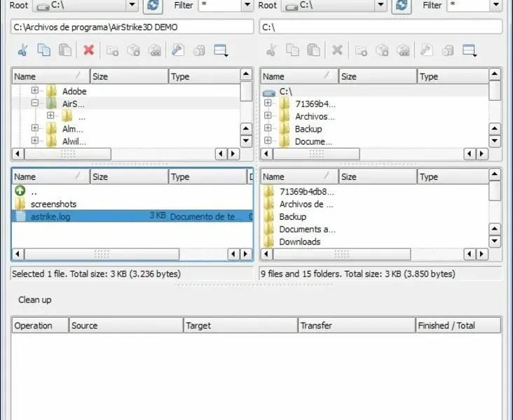513x420 pixels.
Task: Open the left pane Root drive dropdown
Action: pyautogui.click(x=132, y=5)
